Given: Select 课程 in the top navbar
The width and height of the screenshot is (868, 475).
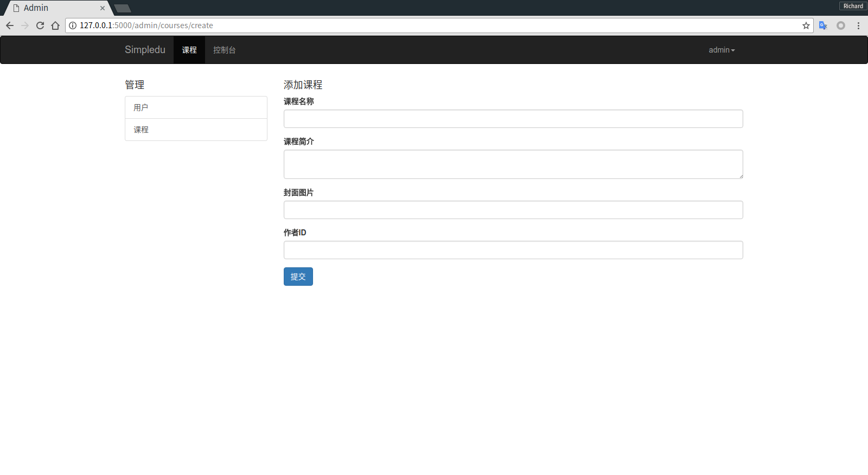Looking at the screenshot, I should click(x=189, y=50).
